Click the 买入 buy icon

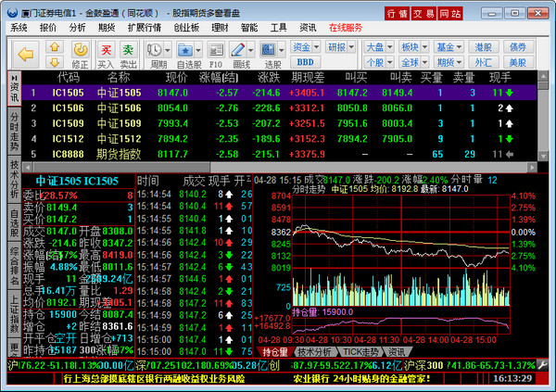(x=106, y=50)
